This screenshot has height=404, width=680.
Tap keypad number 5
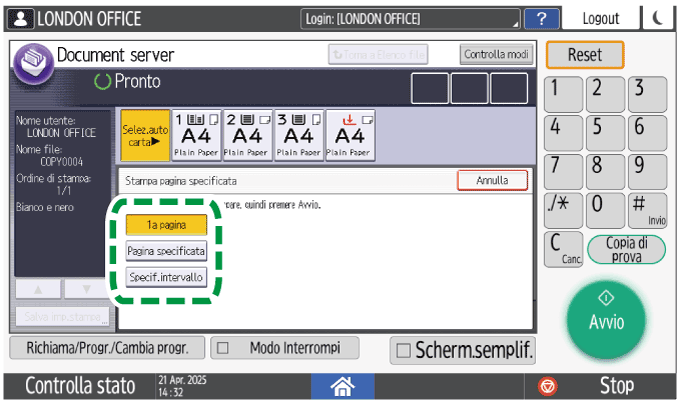[x=605, y=133]
